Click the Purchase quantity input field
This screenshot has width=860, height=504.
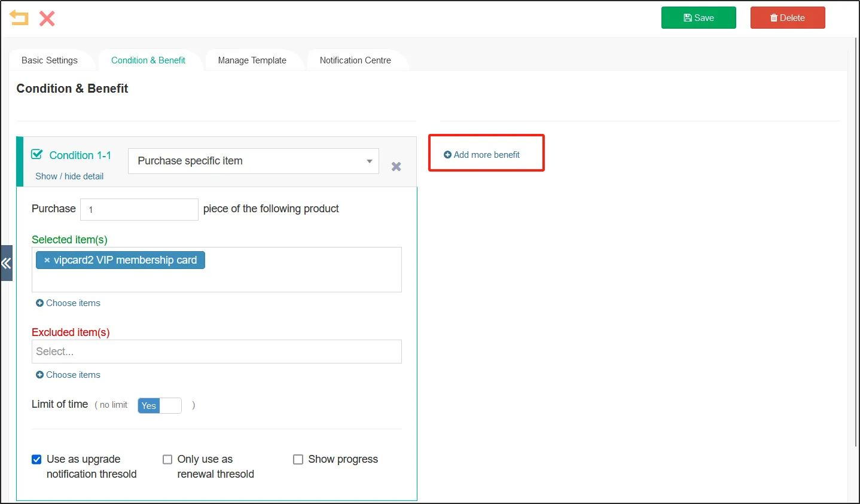tap(139, 209)
